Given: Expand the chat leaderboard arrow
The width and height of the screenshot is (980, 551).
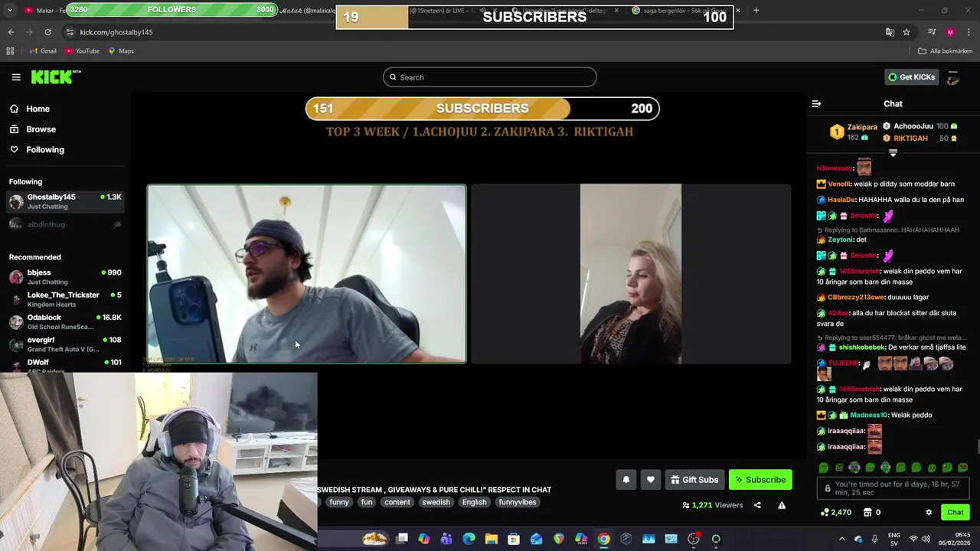Looking at the screenshot, I should [x=893, y=152].
